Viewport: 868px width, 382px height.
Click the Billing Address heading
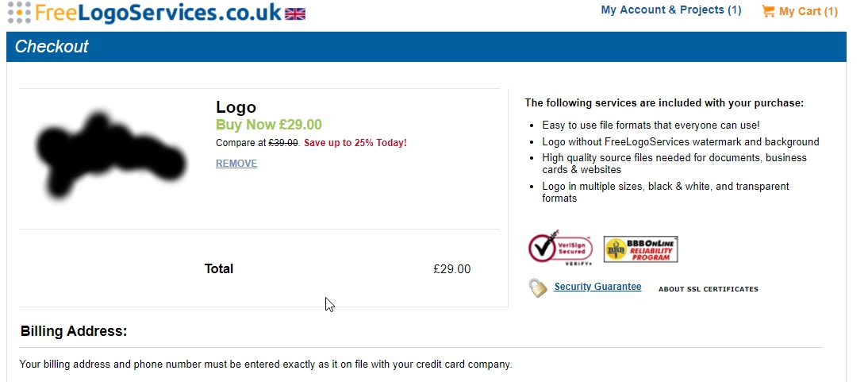[74, 331]
